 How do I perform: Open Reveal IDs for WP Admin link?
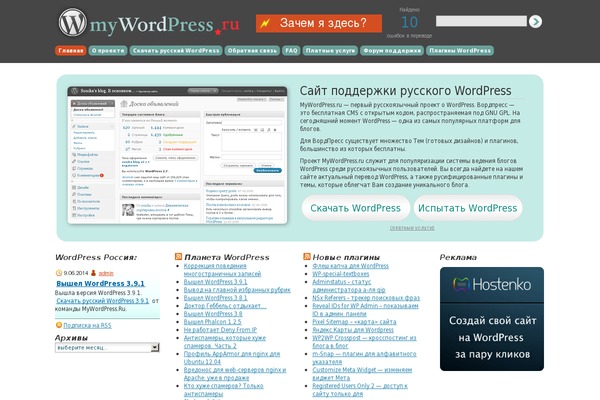tap(365, 310)
